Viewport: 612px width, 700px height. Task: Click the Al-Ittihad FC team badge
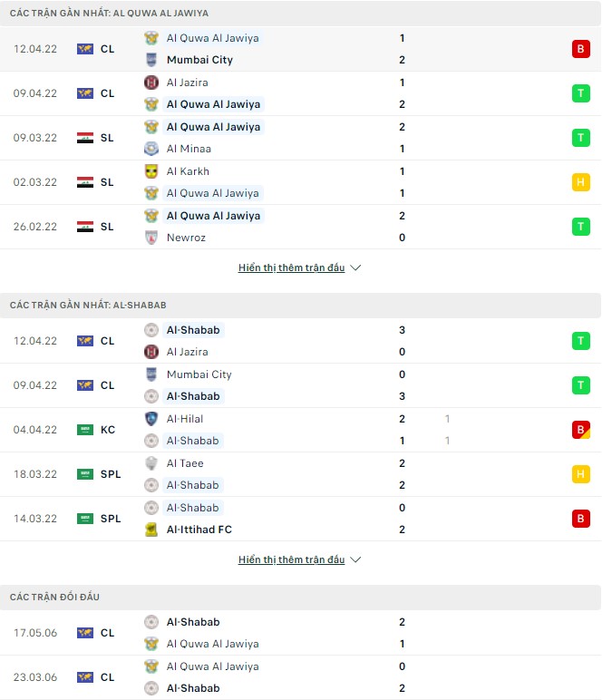pyautogui.click(x=151, y=530)
